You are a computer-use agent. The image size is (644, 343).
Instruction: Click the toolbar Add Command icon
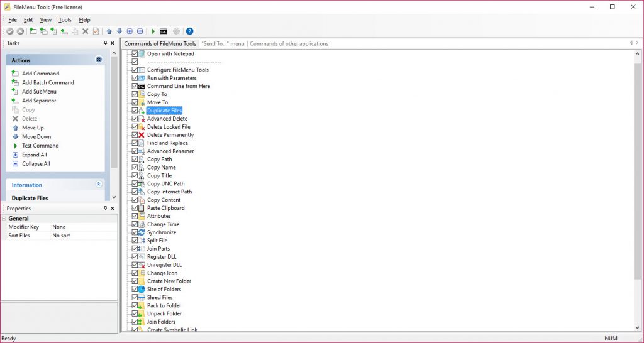tap(33, 31)
